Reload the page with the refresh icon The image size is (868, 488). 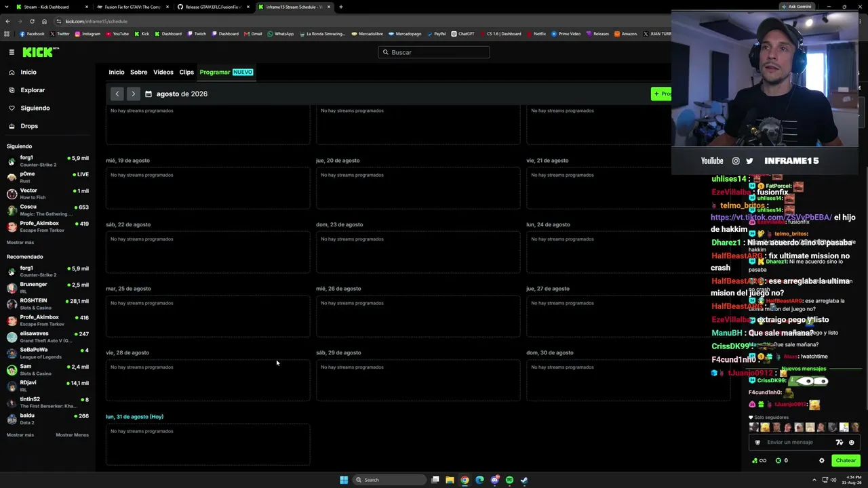(32, 21)
